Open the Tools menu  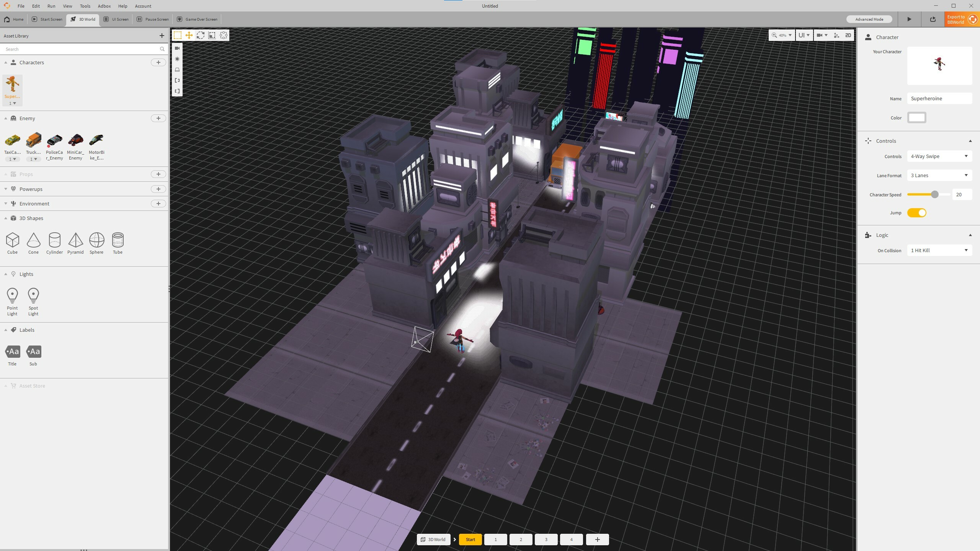[x=85, y=6]
